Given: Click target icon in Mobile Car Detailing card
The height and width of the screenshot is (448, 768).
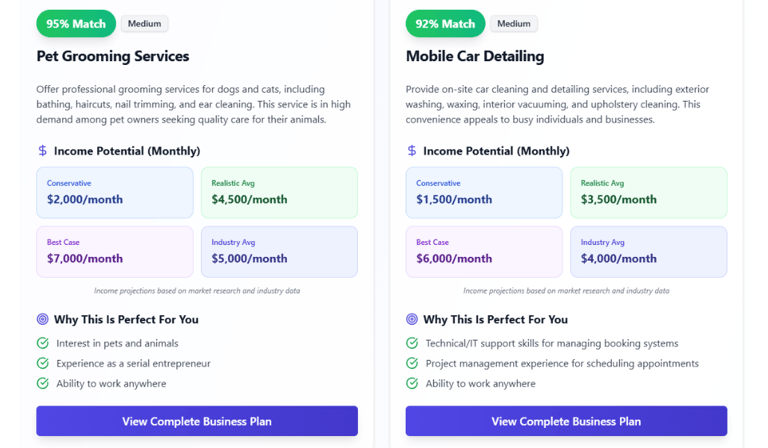Looking at the screenshot, I should [x=412, y=320].
